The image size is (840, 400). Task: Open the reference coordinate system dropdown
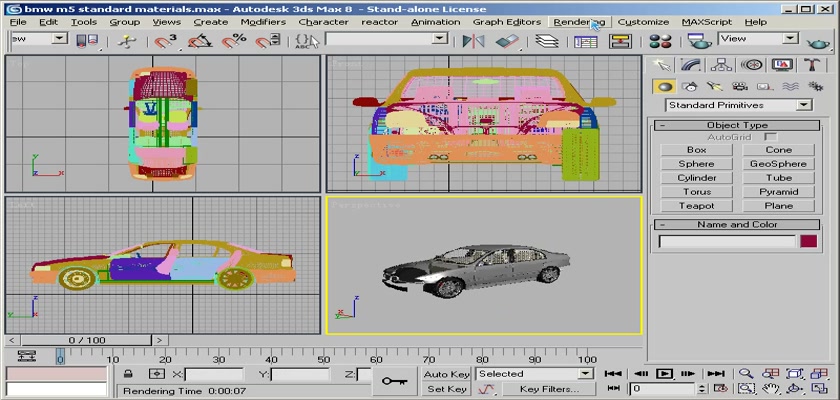tap(38, 39)
